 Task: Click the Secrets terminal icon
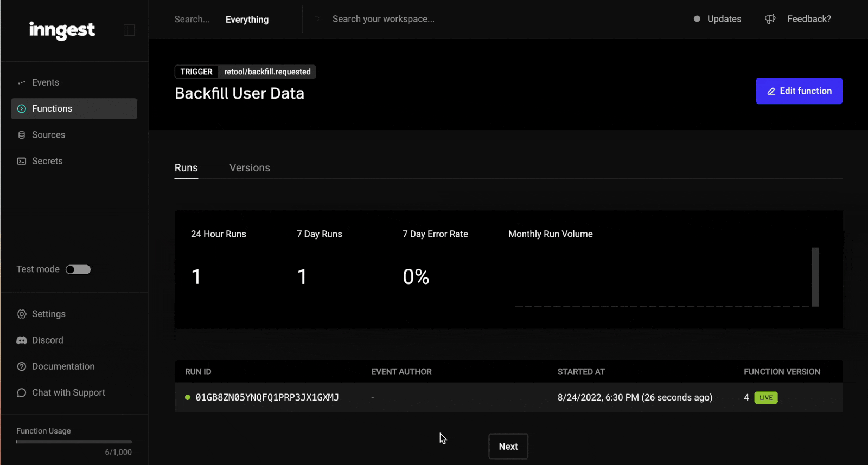pyautogui.click(x=22, y=161)
